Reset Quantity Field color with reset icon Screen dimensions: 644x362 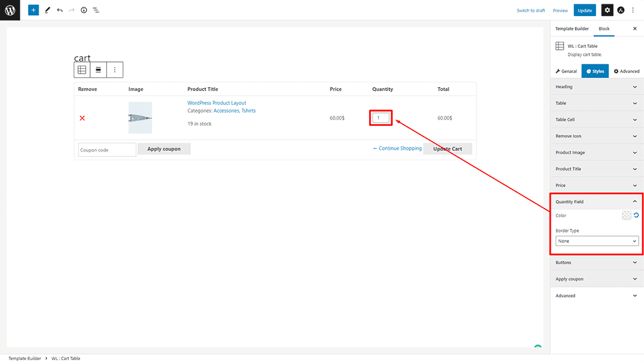point(636,215)
